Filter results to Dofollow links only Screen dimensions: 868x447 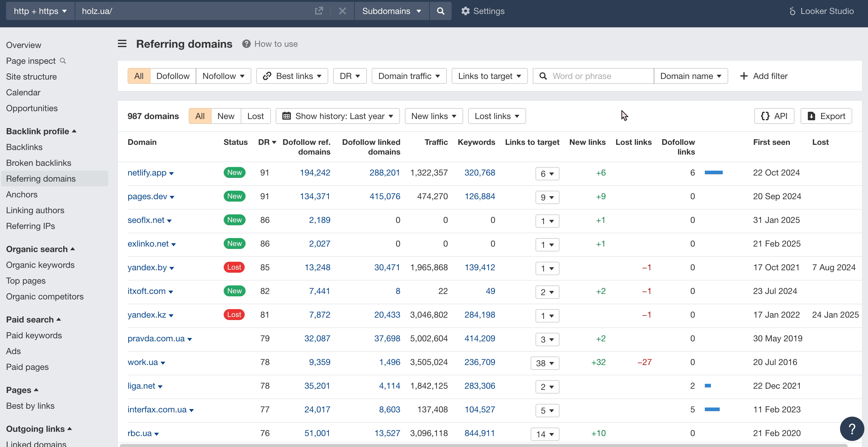(173, 76)
